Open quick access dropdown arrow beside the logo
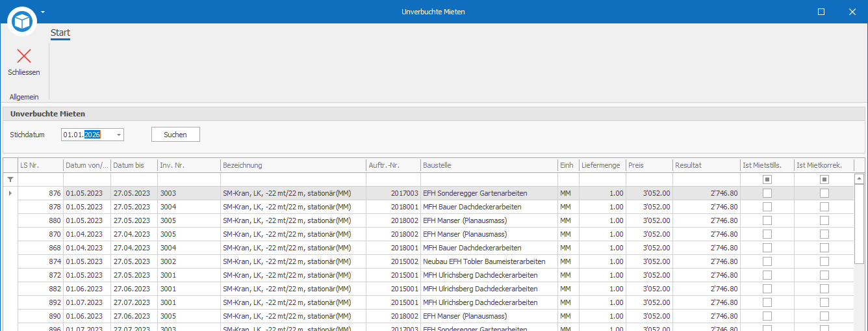The height and width of the screenshot is (331, 868). click(x=43, y=12)
